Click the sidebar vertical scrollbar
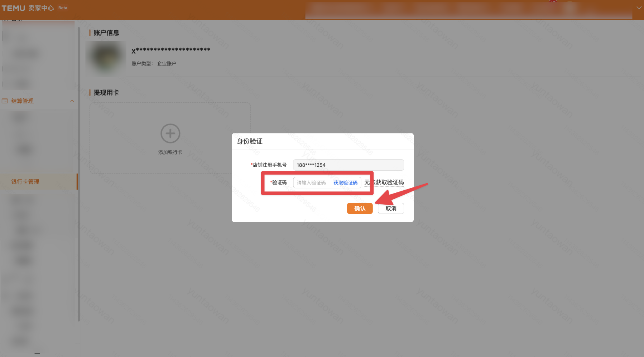Image resolution: width=644 pixels, height=357 pixels. 78,172
